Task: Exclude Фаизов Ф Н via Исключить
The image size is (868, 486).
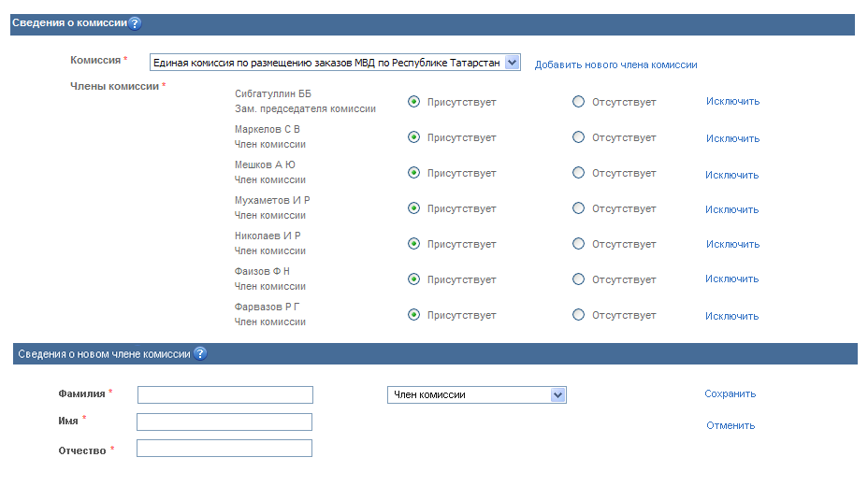Action: tap(731, 279)
